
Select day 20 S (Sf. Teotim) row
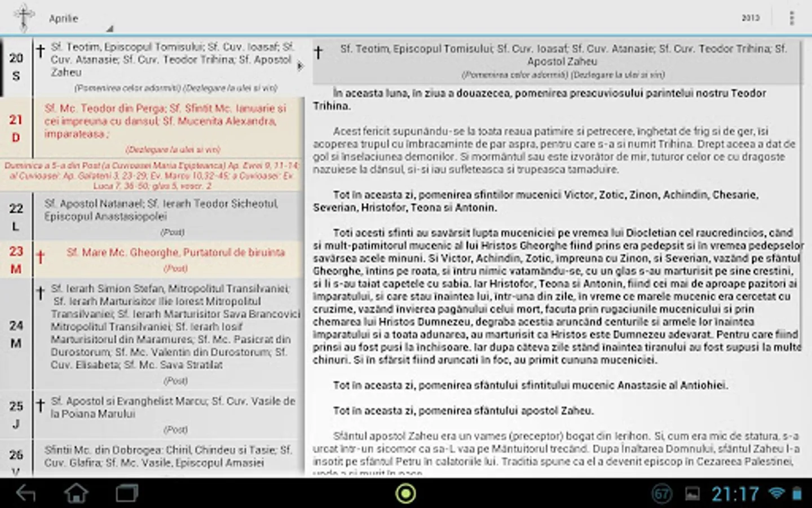pos(152,67)
